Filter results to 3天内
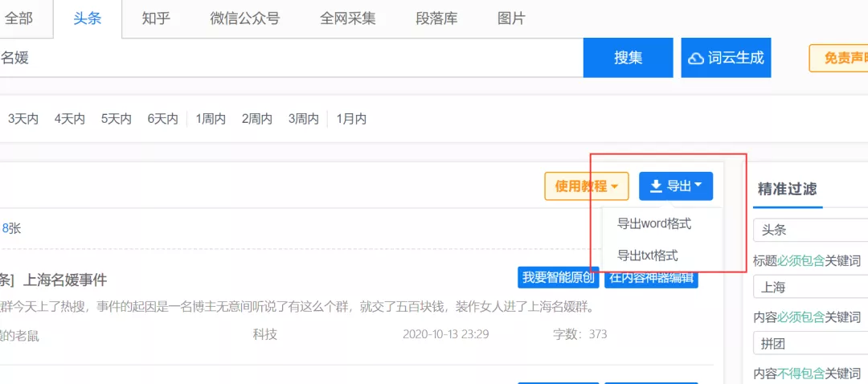The height and width of the screenshot is (384, 868). (23, 119)
